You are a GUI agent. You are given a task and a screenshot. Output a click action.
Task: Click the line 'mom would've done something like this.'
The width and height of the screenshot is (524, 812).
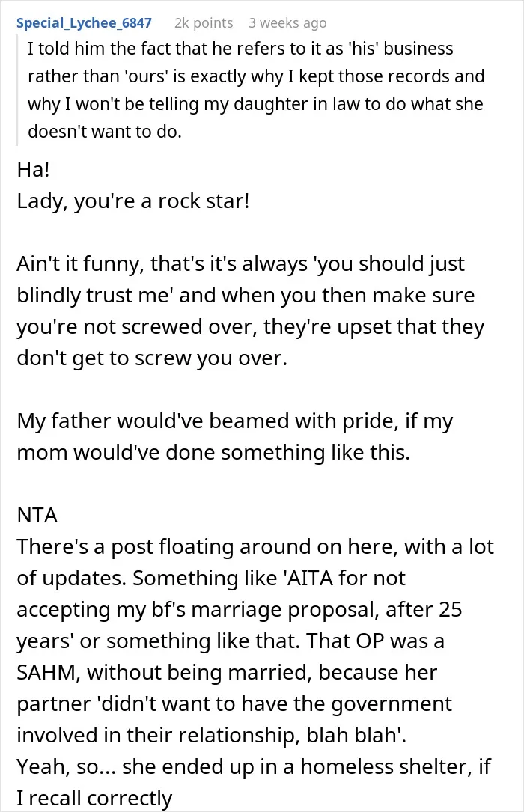(213, 453)
